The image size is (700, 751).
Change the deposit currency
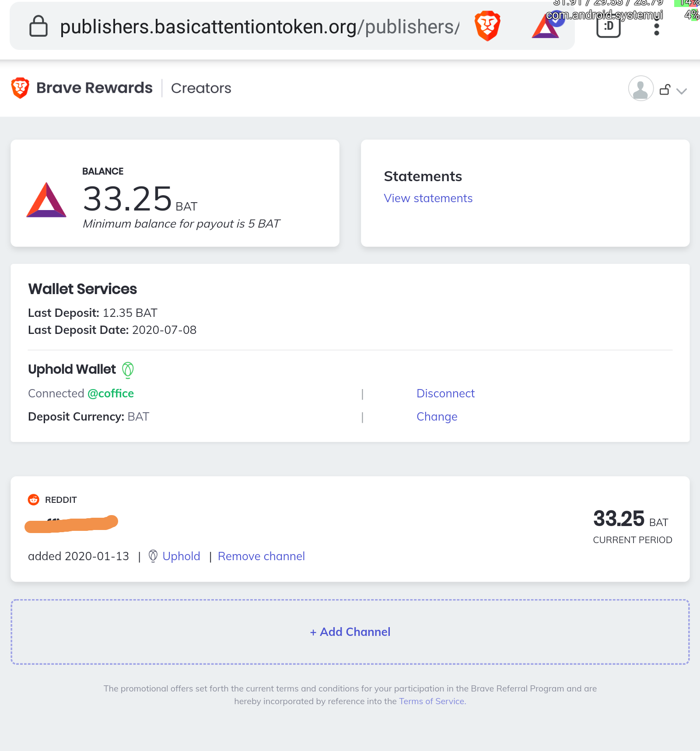[x=437, y=417]
